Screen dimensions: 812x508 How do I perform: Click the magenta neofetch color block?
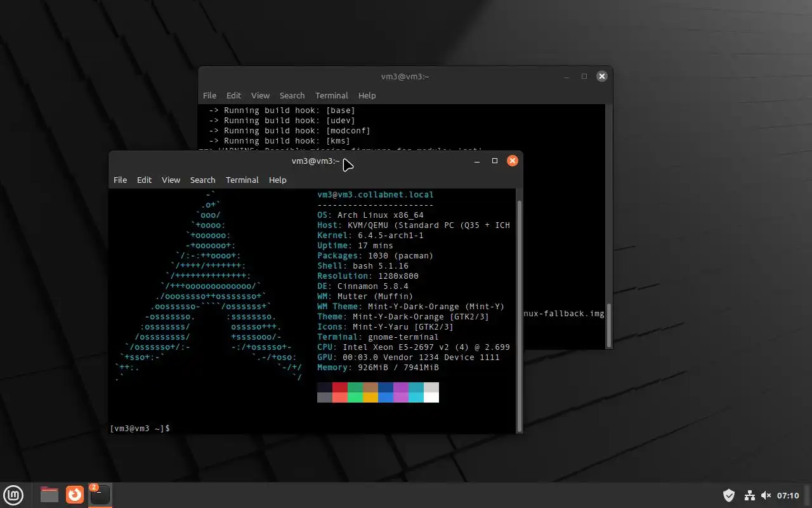[x=401, y=387]
